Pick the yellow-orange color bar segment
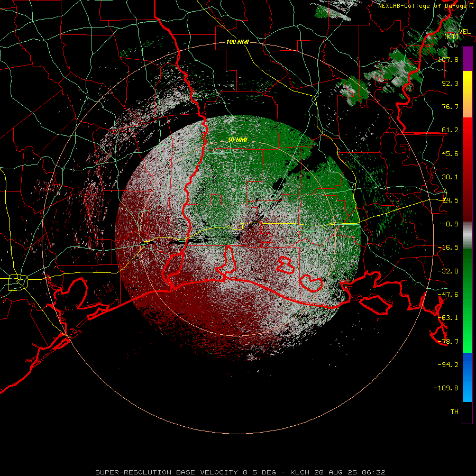Image resolution: width=476 pixels, height=476 pixels. (467, 94)
